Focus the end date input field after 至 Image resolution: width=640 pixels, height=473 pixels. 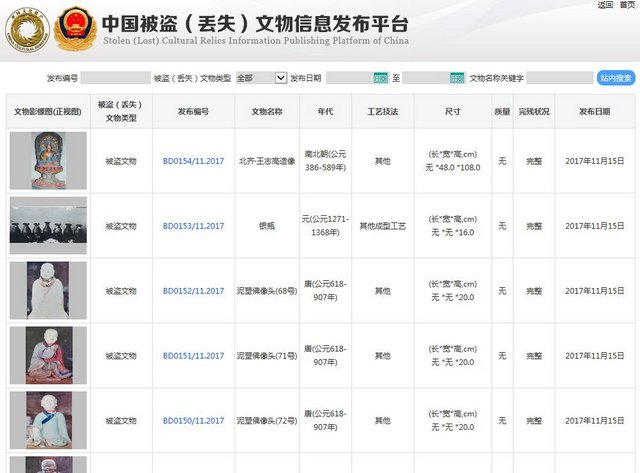pos(434,78)
